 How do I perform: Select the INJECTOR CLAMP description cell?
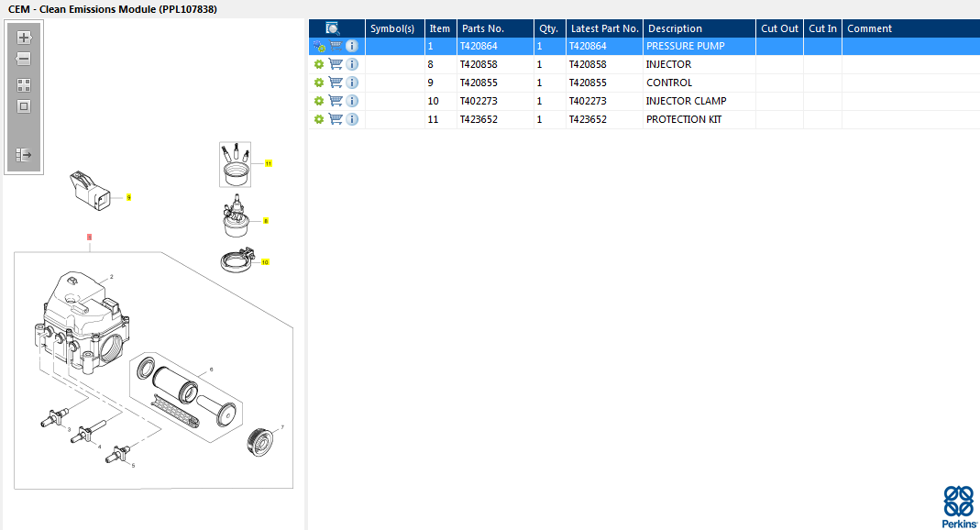pos(699,101)
